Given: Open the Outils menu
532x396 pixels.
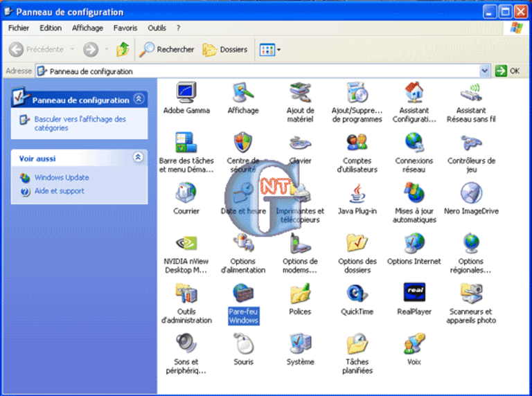Looking at the screenshot, I should (157, 28).
